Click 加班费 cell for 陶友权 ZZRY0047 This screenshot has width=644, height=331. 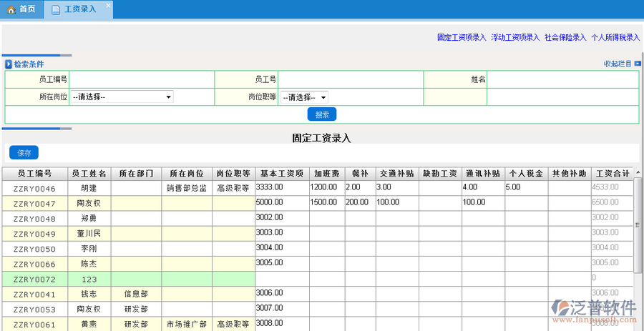point(326,202)
